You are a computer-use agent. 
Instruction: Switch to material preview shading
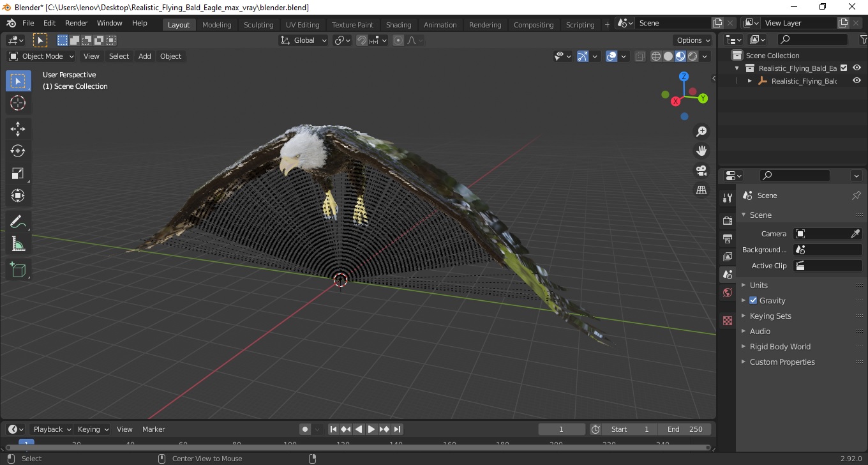click(680, 56)
